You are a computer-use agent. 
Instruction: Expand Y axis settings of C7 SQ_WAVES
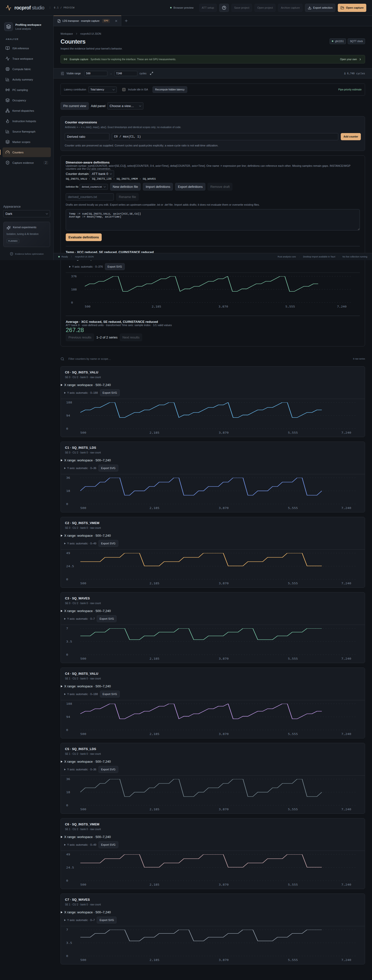79,920
